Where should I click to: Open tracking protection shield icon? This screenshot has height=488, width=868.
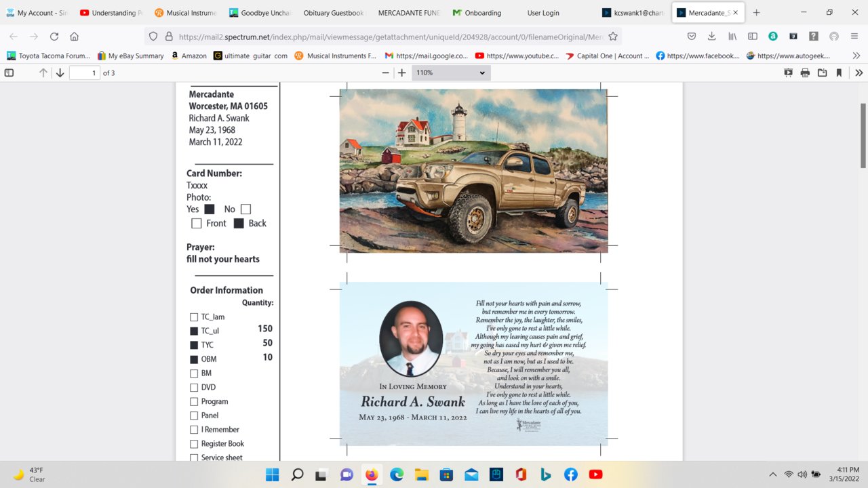[153, 37]
